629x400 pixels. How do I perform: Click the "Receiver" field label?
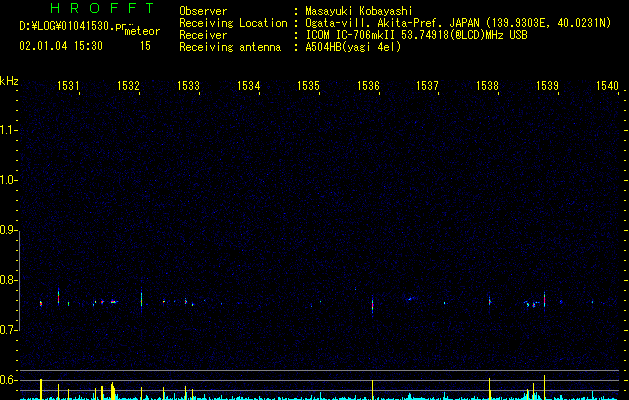pos(203,35)
